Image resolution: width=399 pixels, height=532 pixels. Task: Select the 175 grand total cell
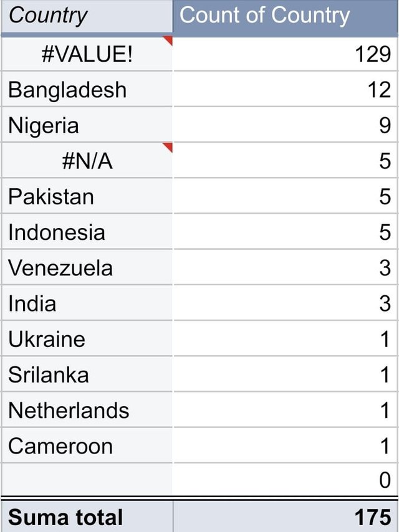[286, 516]
